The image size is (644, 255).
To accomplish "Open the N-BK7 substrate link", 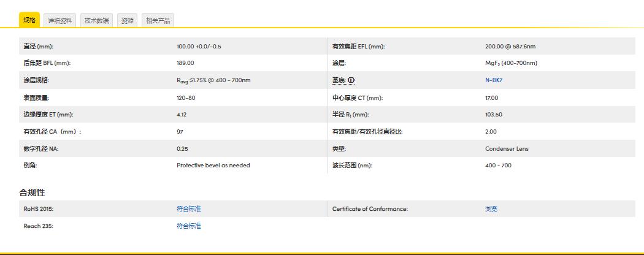I will (x=494, y=80).
